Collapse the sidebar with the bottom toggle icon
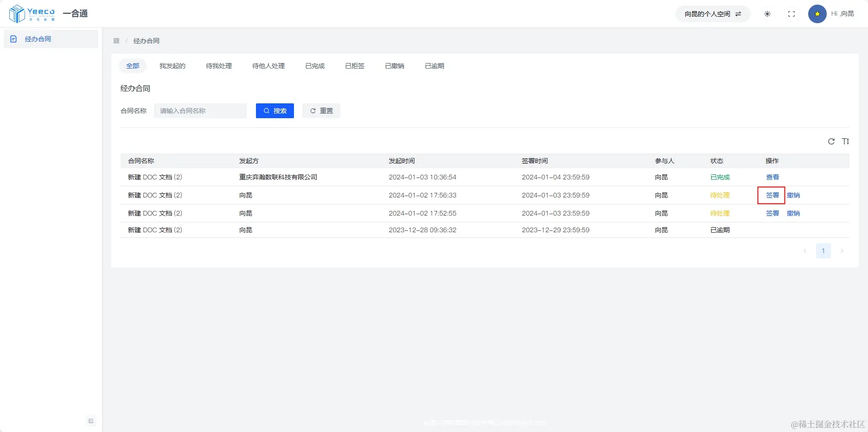Screen dimensions: 868x432 91,421
